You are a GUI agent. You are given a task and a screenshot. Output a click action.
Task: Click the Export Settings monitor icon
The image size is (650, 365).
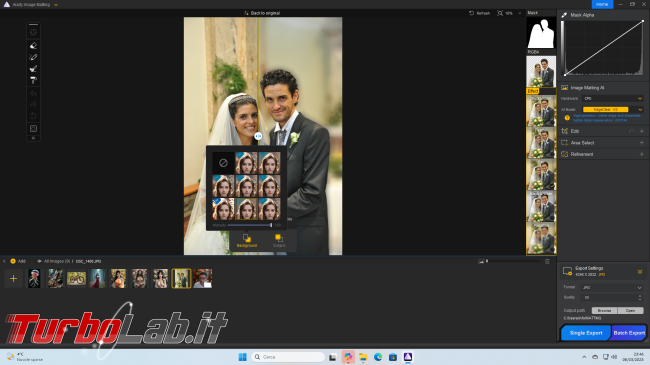(567, 271)
